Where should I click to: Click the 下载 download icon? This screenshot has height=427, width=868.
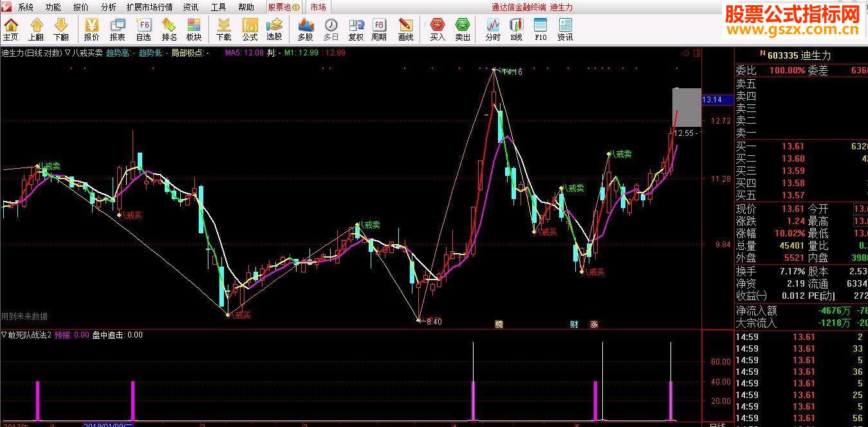click(x=223, y=29)
